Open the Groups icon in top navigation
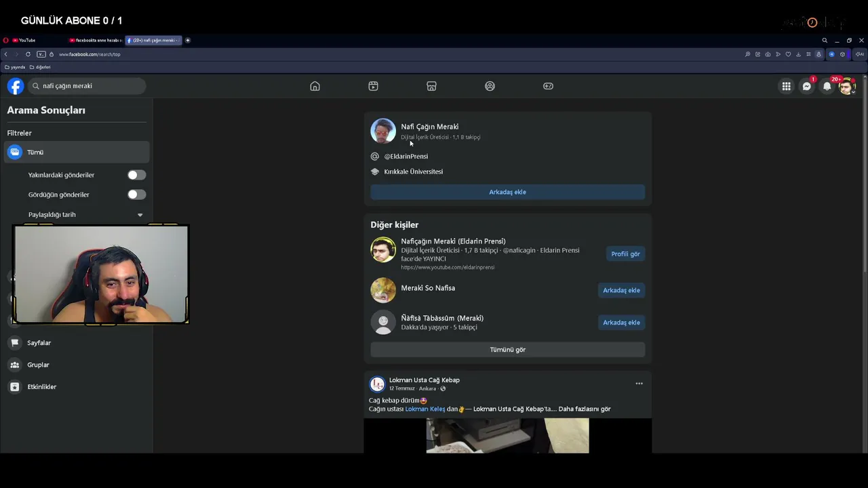This screenshot has height=488, width=868. (x=490, y=86)
